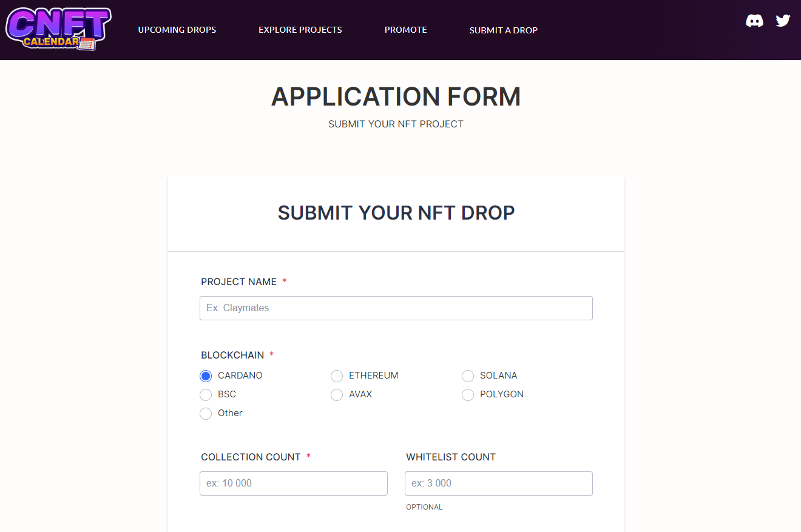Go to EXPLORE PROJECTS in navigation
801x532 pixels.
point(300,30)
